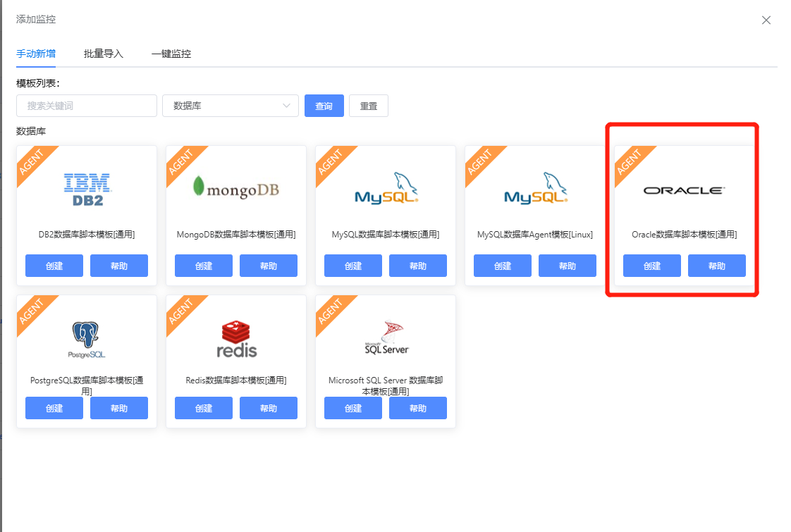791x532 pixels.
Task: Switch to 批量导入 tab
Action: (x=104, y=54)
